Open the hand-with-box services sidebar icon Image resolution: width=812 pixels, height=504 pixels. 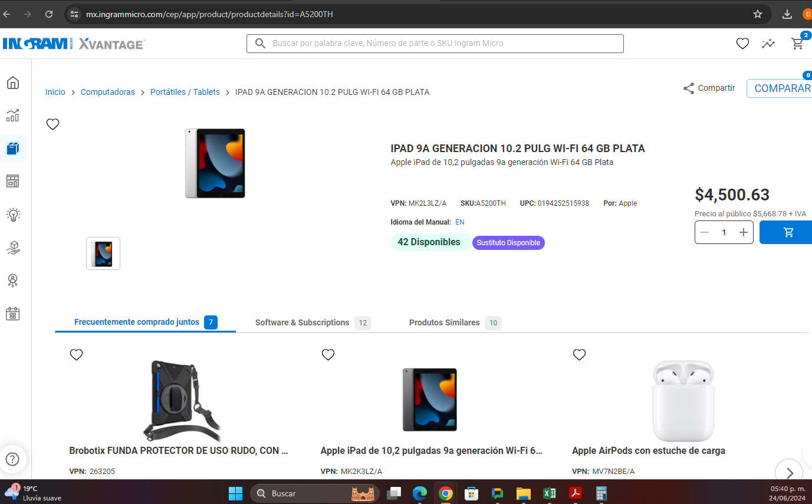[13, 248]
